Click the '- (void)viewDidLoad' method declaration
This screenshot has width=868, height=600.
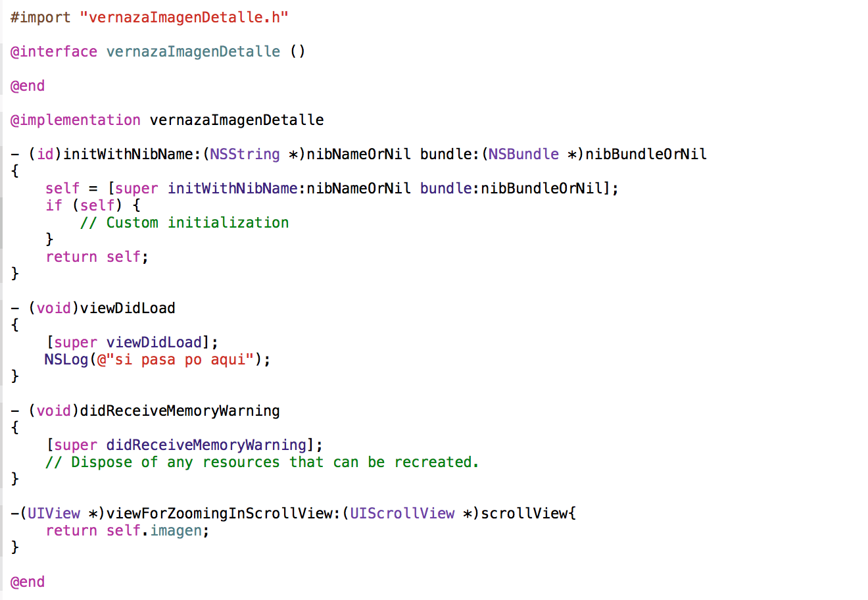(93, 308)
